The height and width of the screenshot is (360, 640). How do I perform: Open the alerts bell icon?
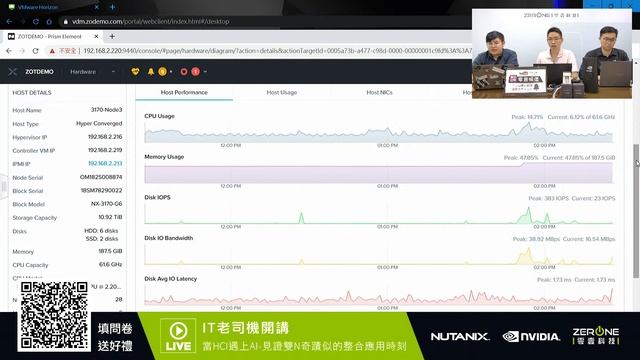point(151,71)
